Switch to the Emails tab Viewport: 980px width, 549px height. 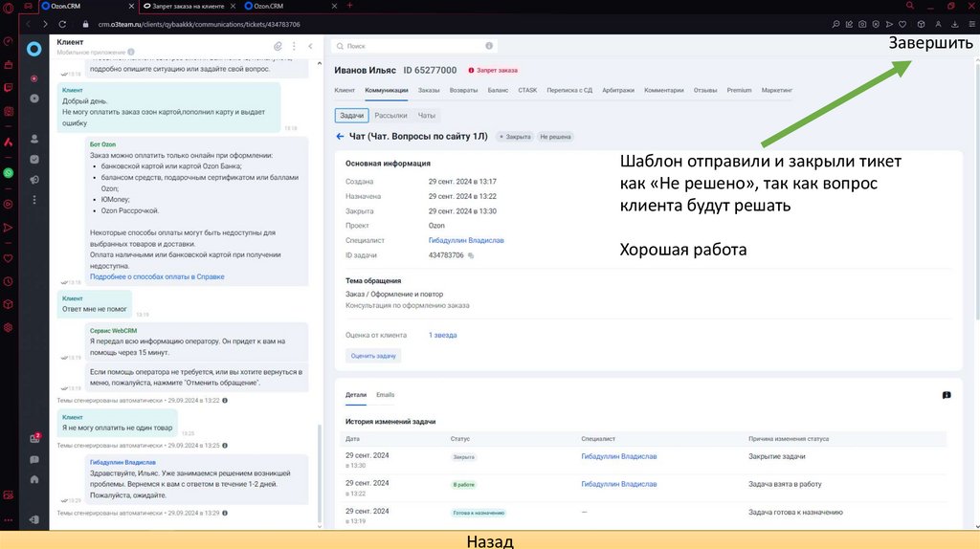tap(385, 394)
